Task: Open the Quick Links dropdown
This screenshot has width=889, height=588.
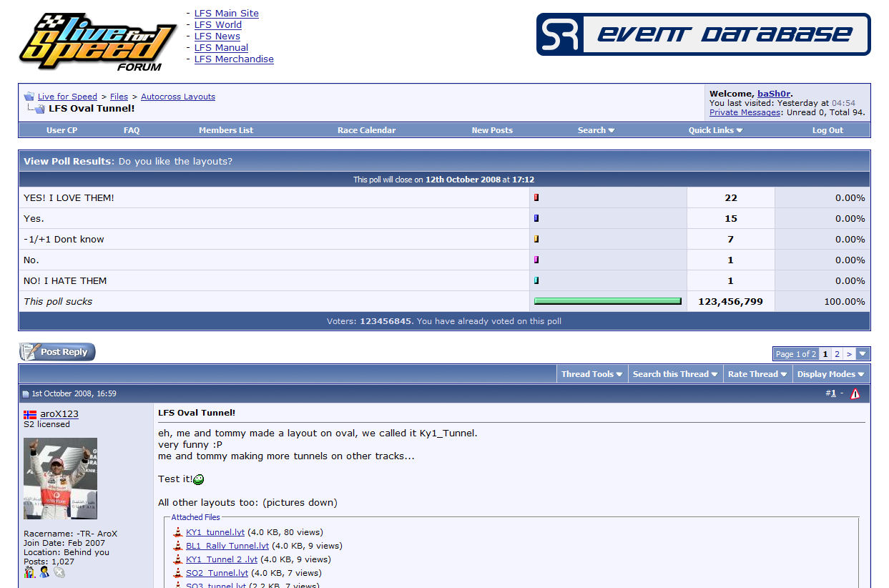Action: 716,130
